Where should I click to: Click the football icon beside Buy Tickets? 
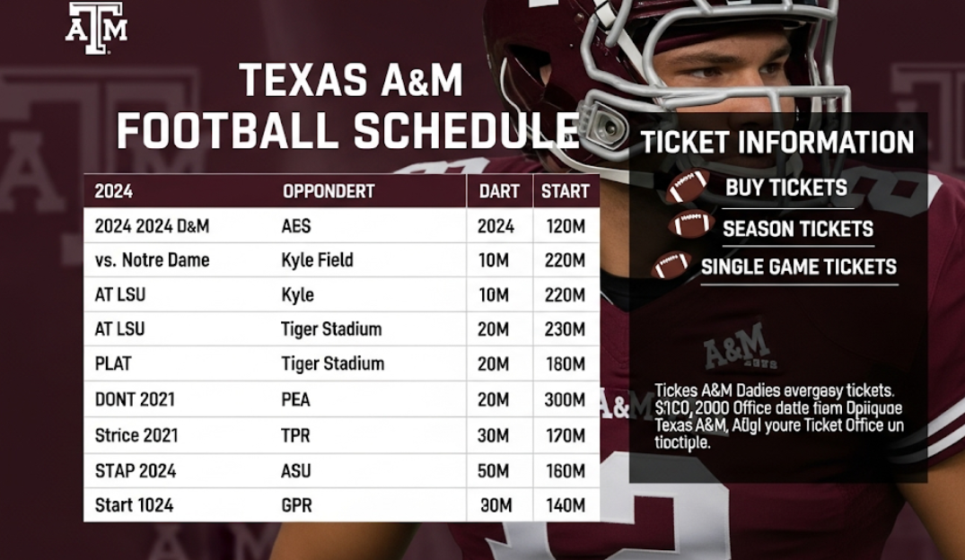click(x=688, y=187)
